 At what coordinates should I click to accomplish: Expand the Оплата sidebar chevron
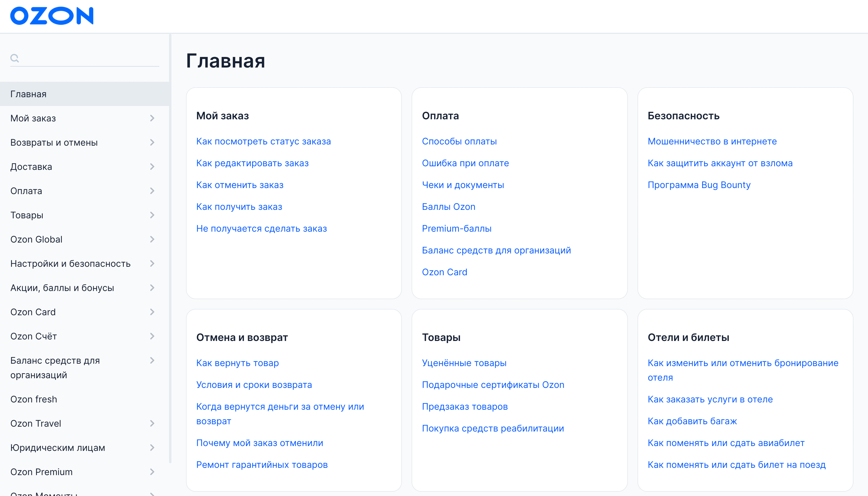152,191
